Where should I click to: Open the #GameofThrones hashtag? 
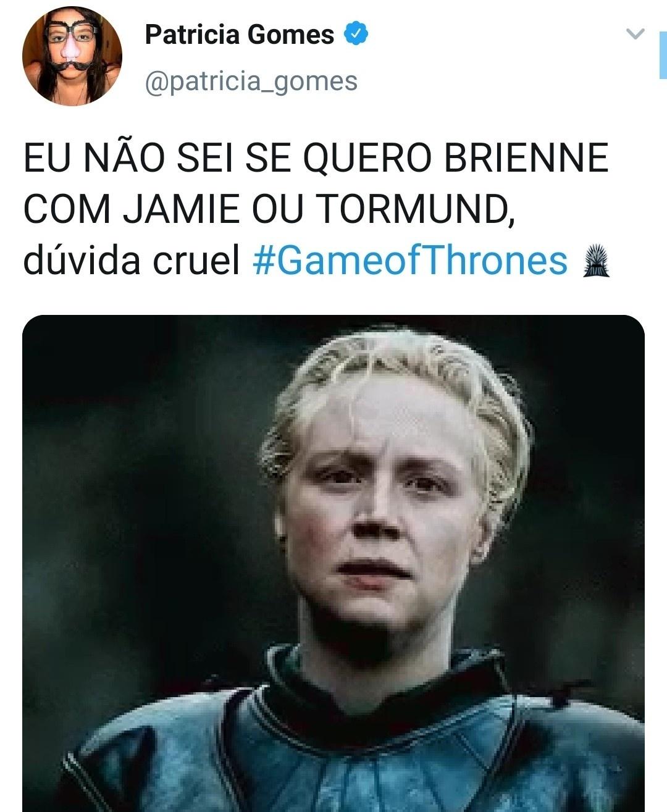click(x=410, y=260)
